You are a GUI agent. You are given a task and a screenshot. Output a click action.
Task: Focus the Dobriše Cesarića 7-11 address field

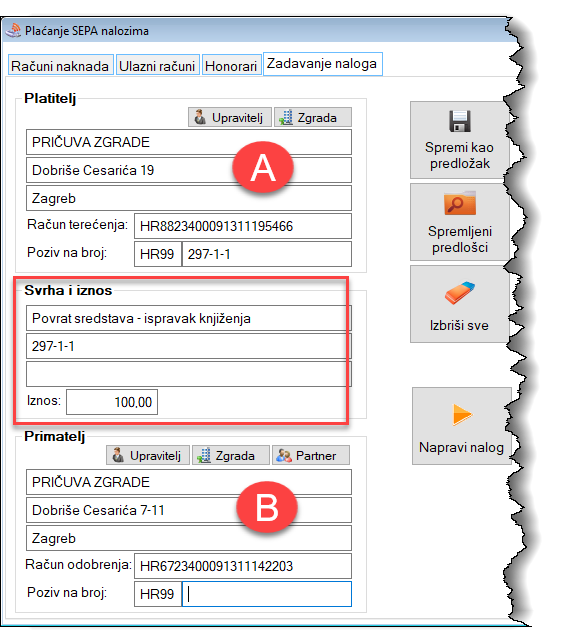[x=189, y=510]
